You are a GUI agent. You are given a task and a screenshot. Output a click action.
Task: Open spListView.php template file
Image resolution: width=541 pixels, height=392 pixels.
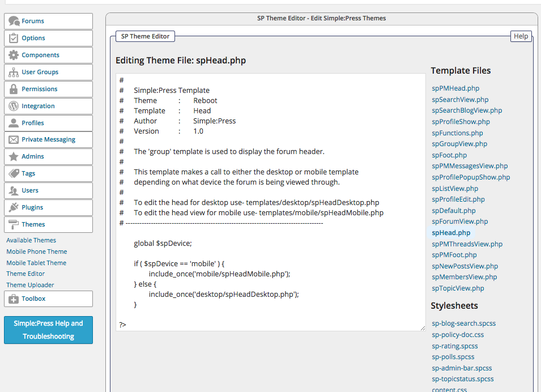pos(455,189)
